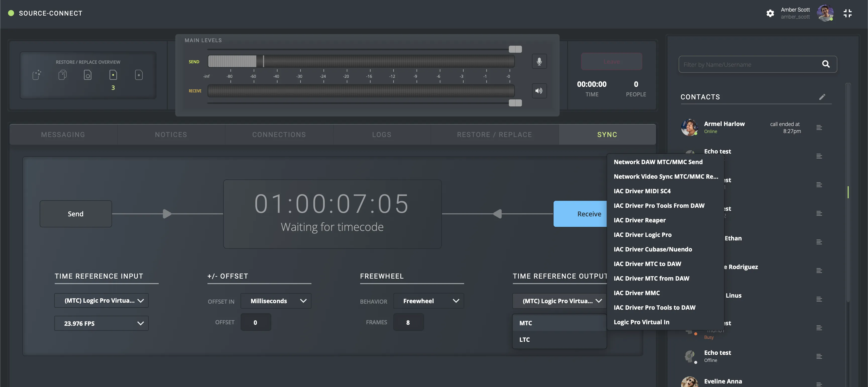868x387 pixels.
Task: Switch to the Messaging tab
Action: (63, 134)
